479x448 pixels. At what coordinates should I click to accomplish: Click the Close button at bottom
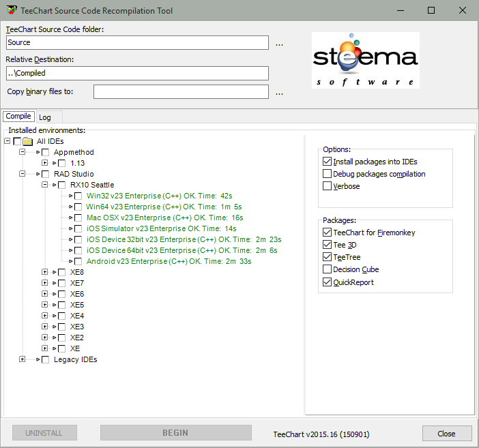click(x=447, y=434)
